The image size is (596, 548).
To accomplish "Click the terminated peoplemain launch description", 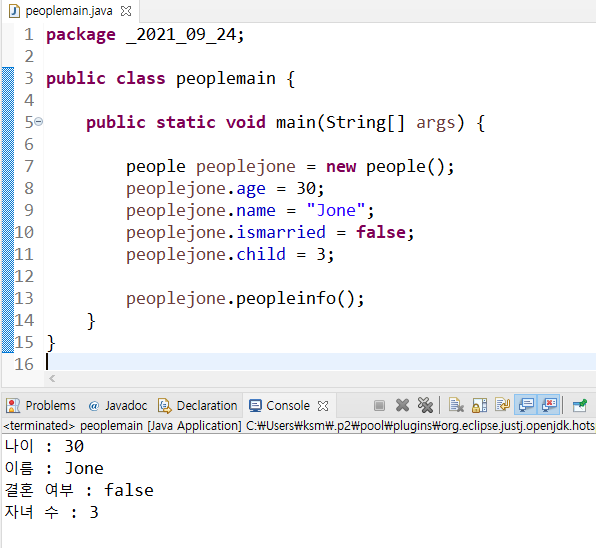I will 299,426.
